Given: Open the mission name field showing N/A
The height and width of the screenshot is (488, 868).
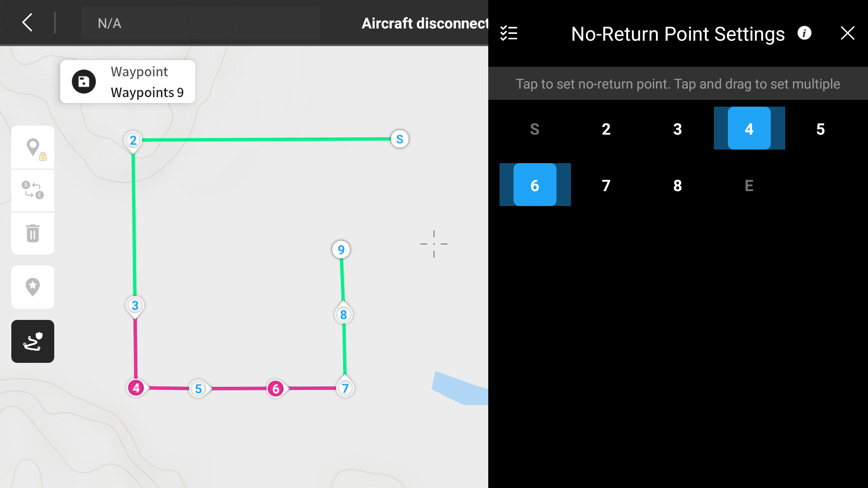Looking at the screenshot, I should [x=200, y=23].
